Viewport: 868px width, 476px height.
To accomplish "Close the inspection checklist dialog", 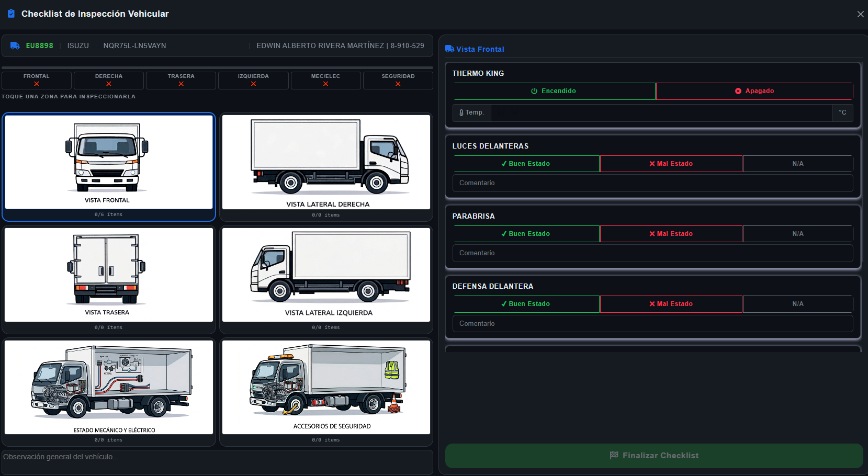I will pos(861,14).
